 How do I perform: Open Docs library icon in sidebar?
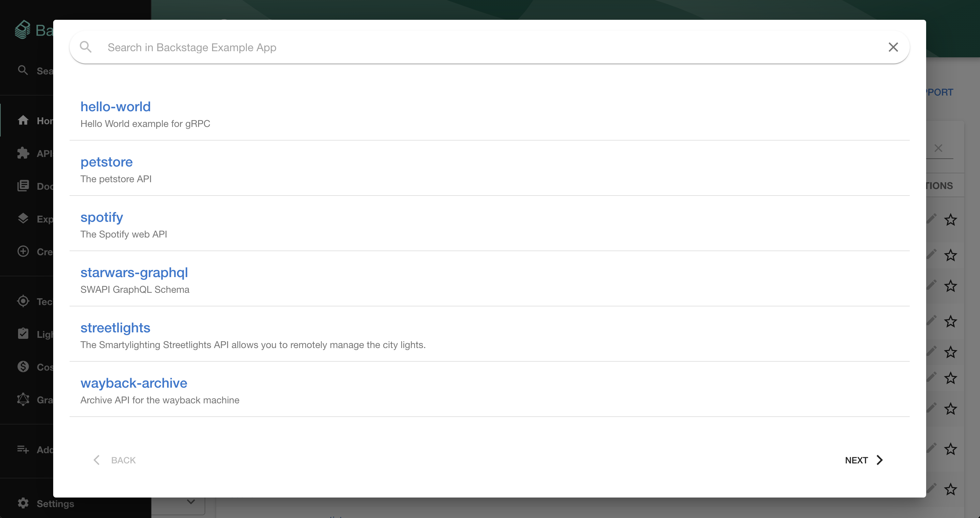click(x=23, y=186)
